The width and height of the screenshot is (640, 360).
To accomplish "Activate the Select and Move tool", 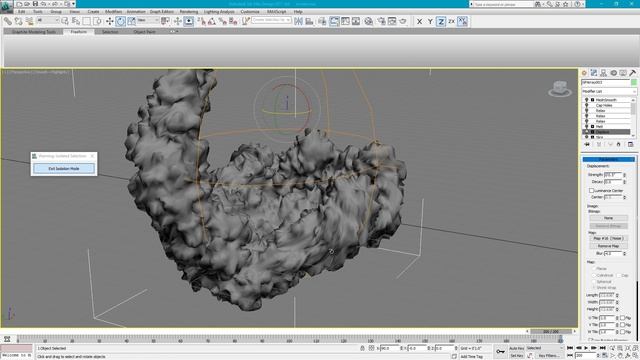I will click(x=109, y=21).
